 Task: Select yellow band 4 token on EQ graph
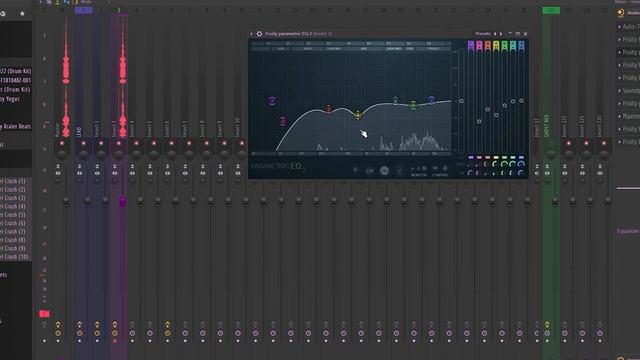tap(358, 115)
